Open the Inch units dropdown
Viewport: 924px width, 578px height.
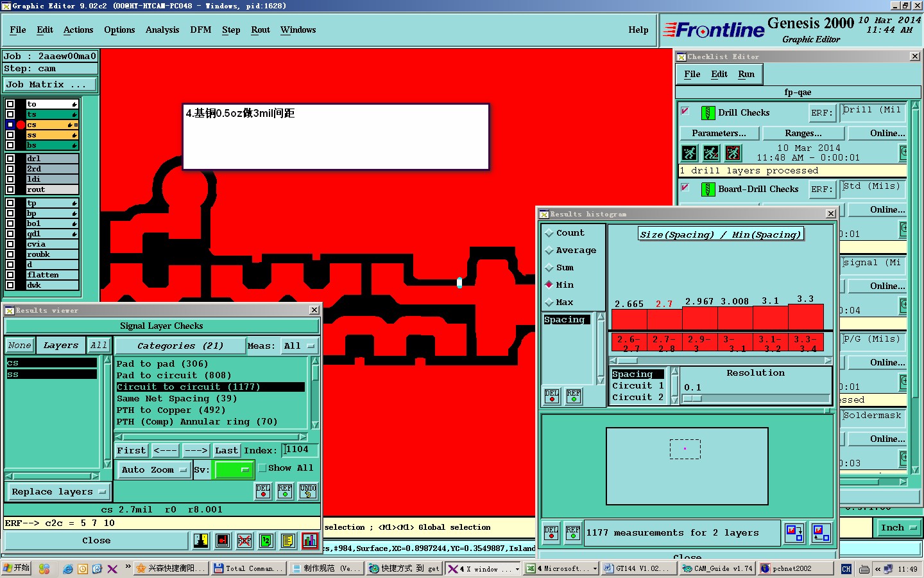[x=898, y=528]
